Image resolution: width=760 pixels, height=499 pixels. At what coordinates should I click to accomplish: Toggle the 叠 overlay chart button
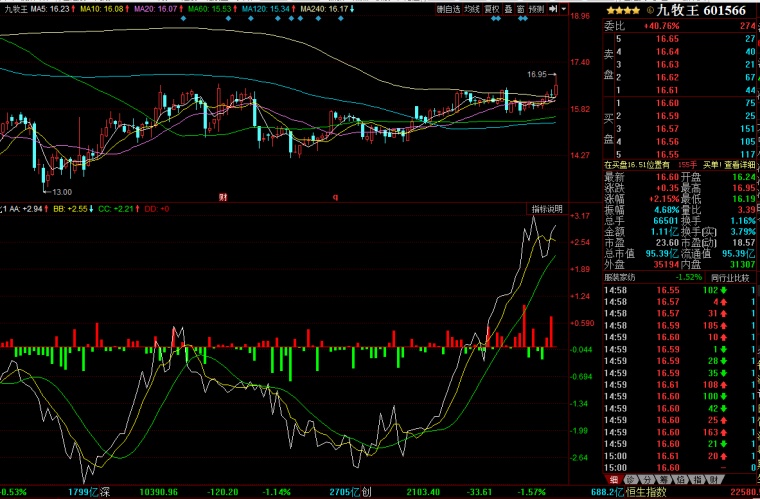click(x=508, y=9)
